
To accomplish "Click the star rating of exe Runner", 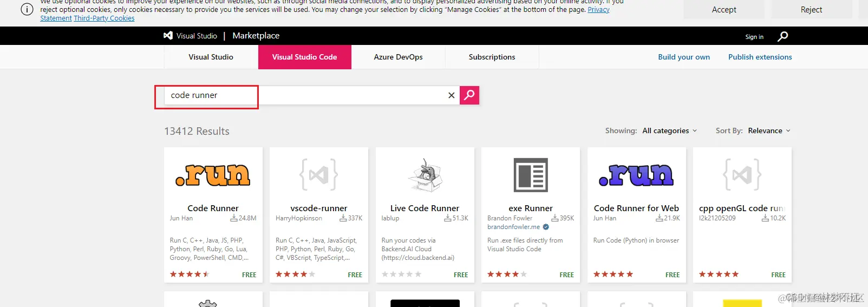I will (x=507, y=275).
